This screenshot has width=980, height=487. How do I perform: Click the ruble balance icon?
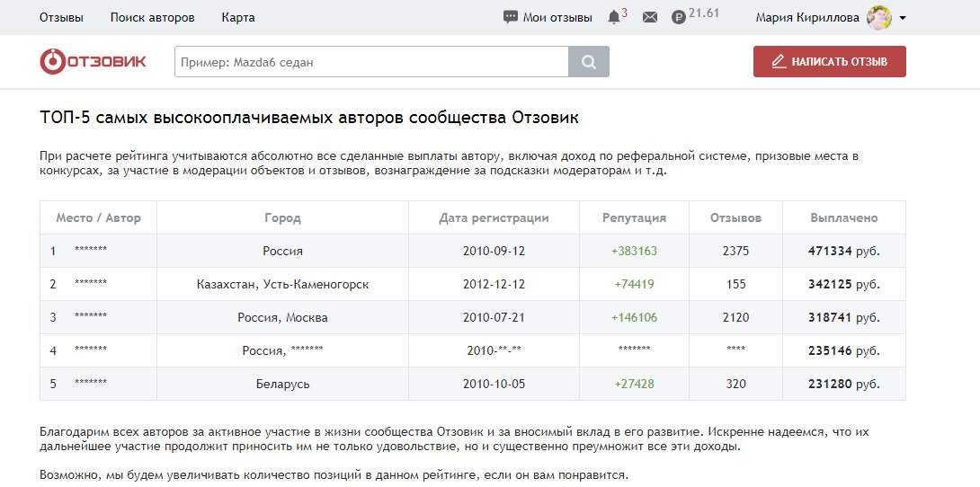(x=679, y=17)
